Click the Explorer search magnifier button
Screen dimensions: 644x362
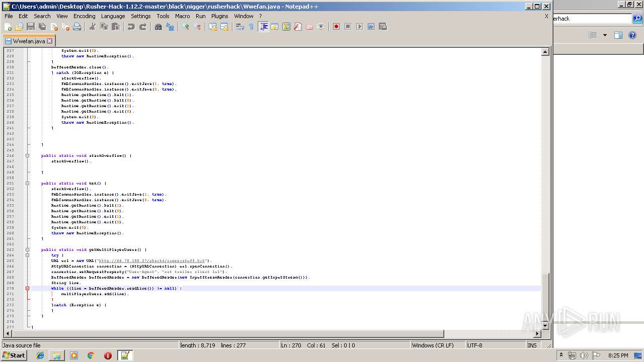click(x=637, y=19)
